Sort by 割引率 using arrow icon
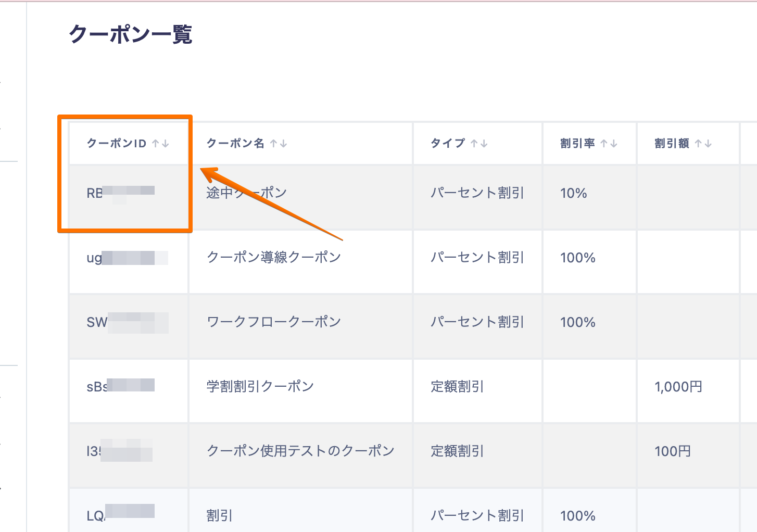757x532 pixels. pyautogui.click(x=609, y=144)
